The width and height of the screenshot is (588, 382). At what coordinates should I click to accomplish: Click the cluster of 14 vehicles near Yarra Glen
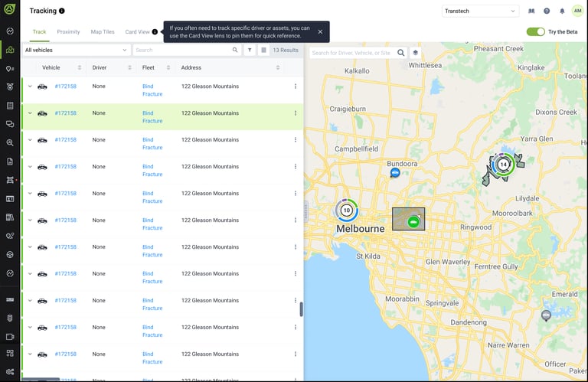503,164
